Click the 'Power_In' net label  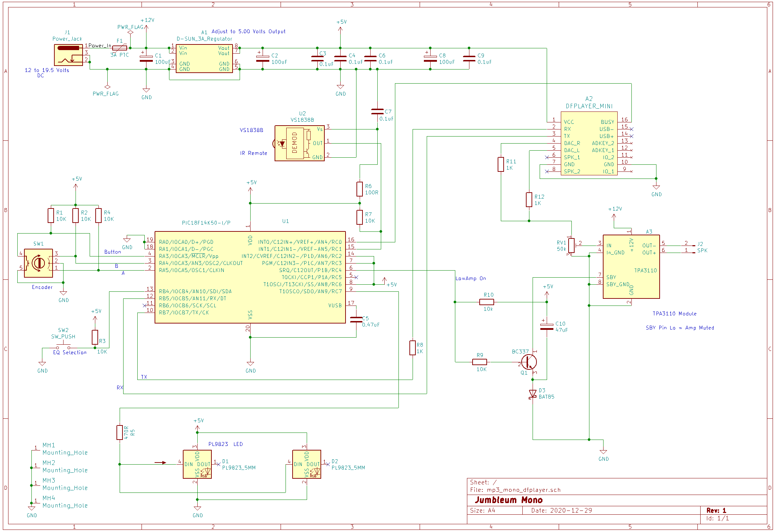(x=100, y=46)
